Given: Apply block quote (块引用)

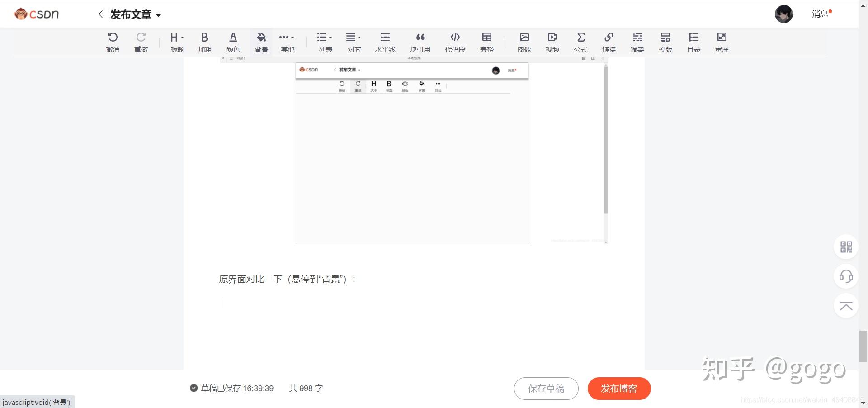Looking at the screenshot, I should point(420,43).
